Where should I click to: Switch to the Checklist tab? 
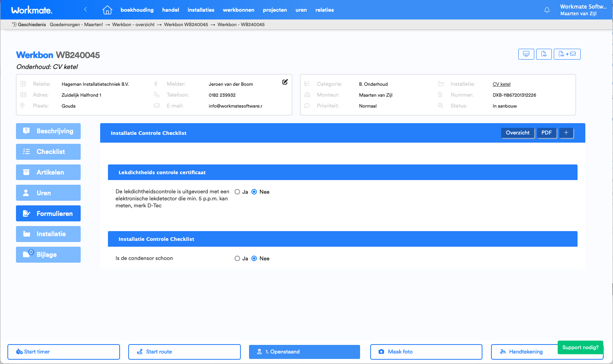pos(48,152)
